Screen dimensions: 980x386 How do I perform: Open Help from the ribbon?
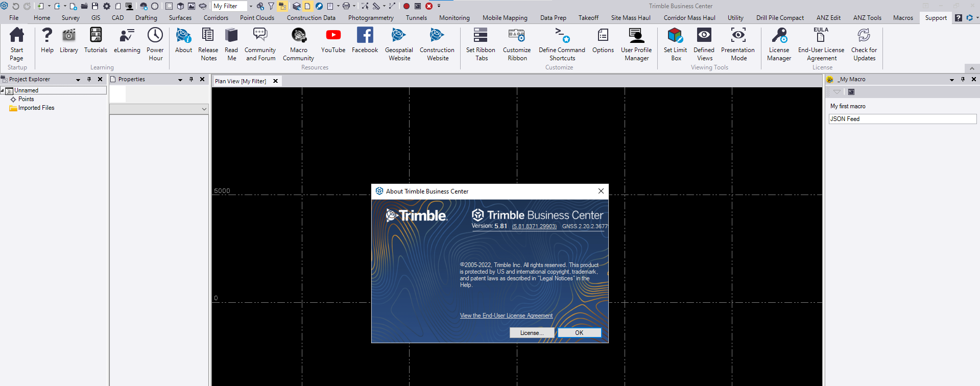coord(47,41)
